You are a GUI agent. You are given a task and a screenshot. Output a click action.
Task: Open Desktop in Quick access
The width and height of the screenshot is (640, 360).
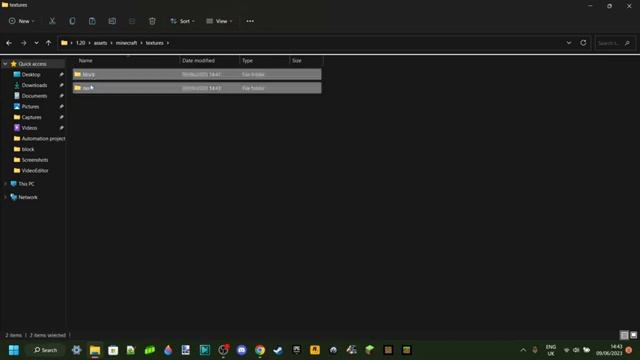[x=31, y=75]
